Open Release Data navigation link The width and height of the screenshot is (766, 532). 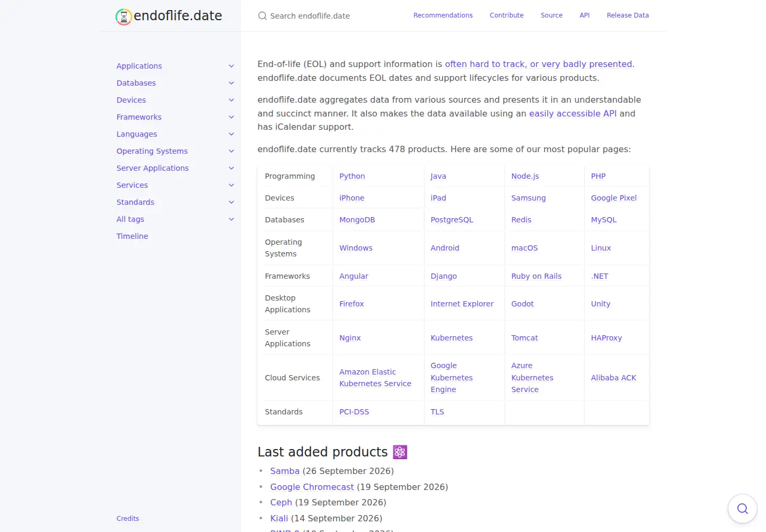628,15
